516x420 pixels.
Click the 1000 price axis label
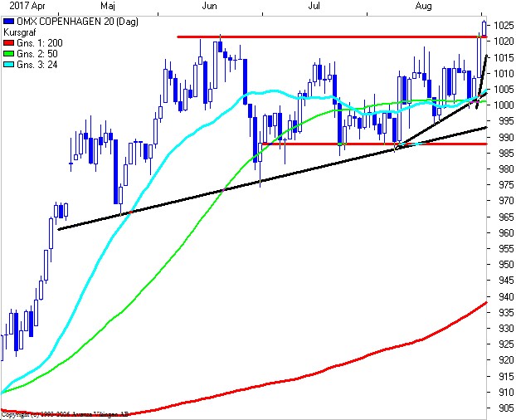click(501, 105)
